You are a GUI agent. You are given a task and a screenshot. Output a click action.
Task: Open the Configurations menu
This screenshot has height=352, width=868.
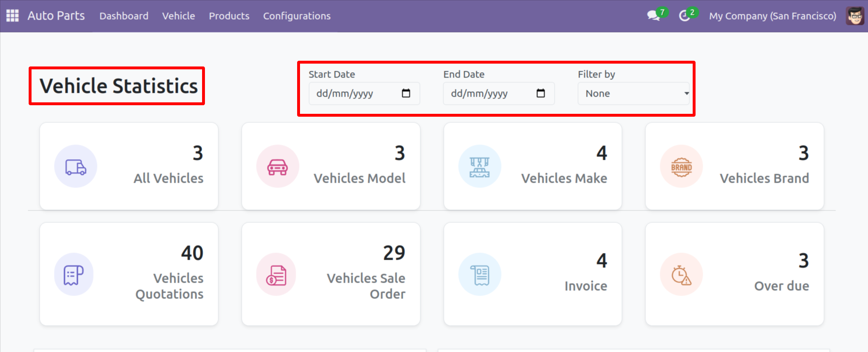click(x=297, y=16)
